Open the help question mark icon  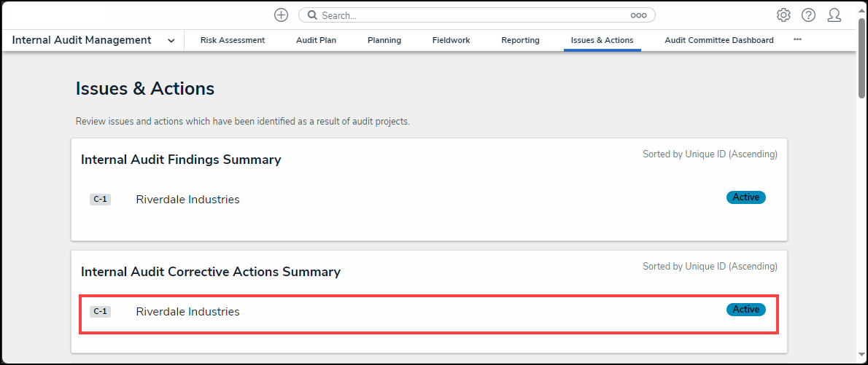click(808, 15)
